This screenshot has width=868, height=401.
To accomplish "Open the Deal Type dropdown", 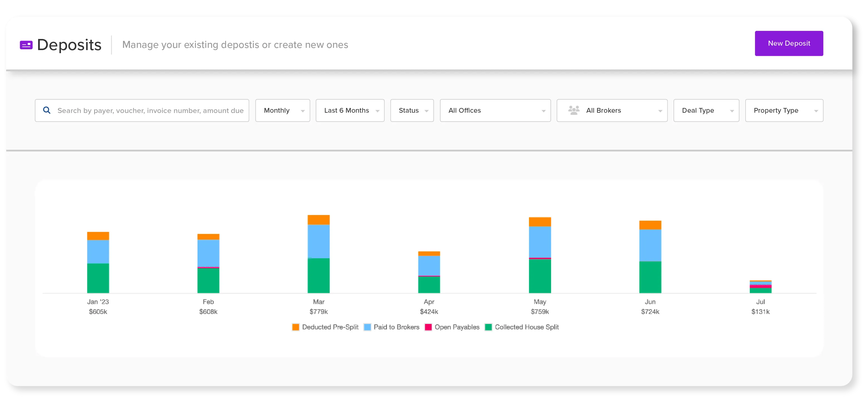I will [x=706, y=110].
